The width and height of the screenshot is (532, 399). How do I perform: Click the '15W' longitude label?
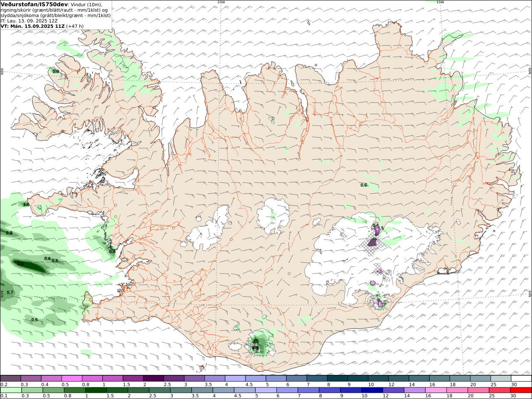(440, 2)
